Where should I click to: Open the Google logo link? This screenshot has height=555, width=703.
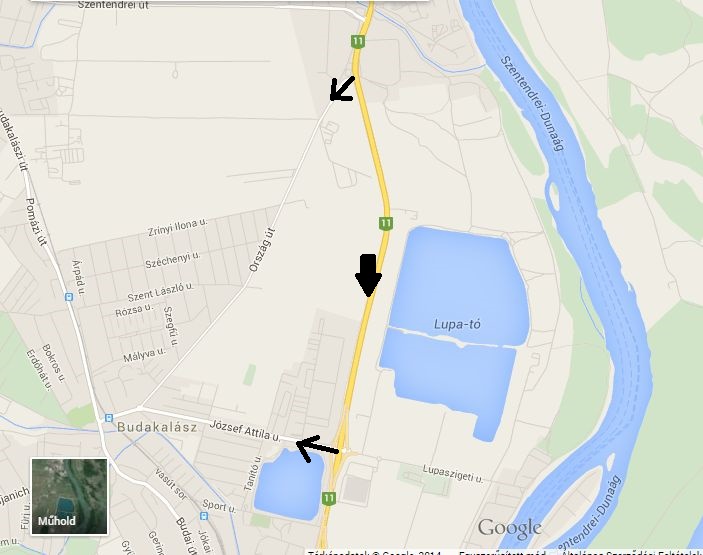click(509, 529)
